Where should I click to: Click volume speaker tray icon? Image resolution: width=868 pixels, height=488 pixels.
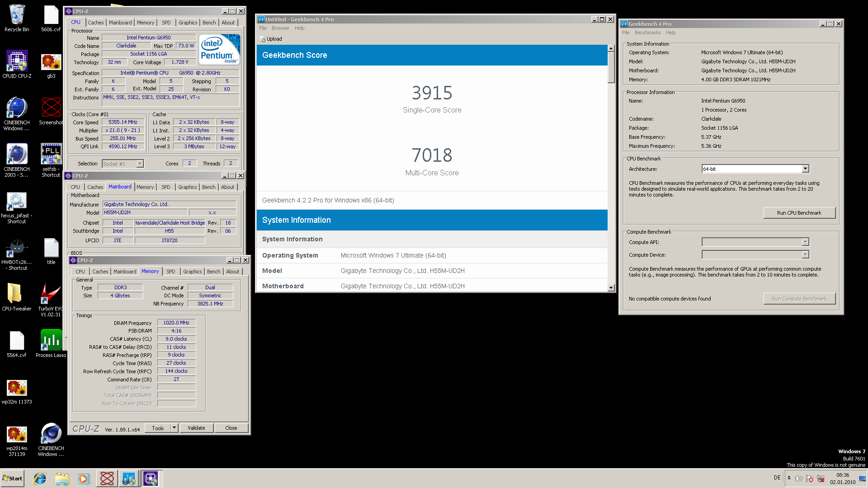[x=799, y=479]
